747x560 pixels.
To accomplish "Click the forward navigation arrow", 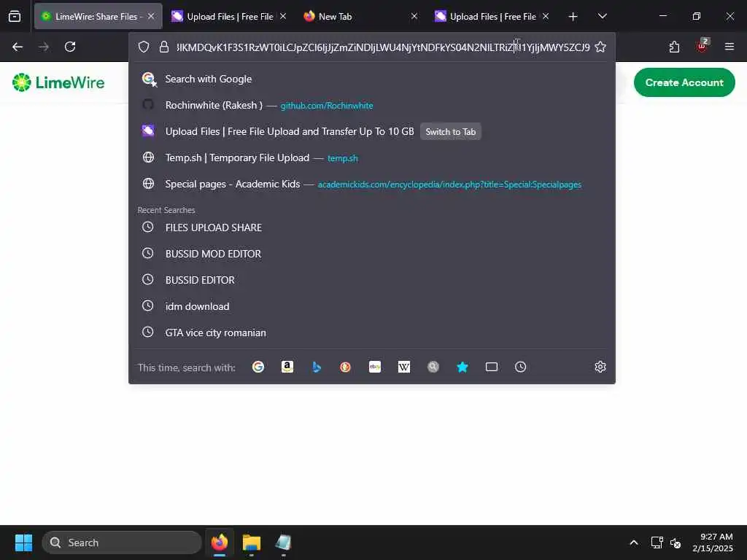I will (44, 47).
